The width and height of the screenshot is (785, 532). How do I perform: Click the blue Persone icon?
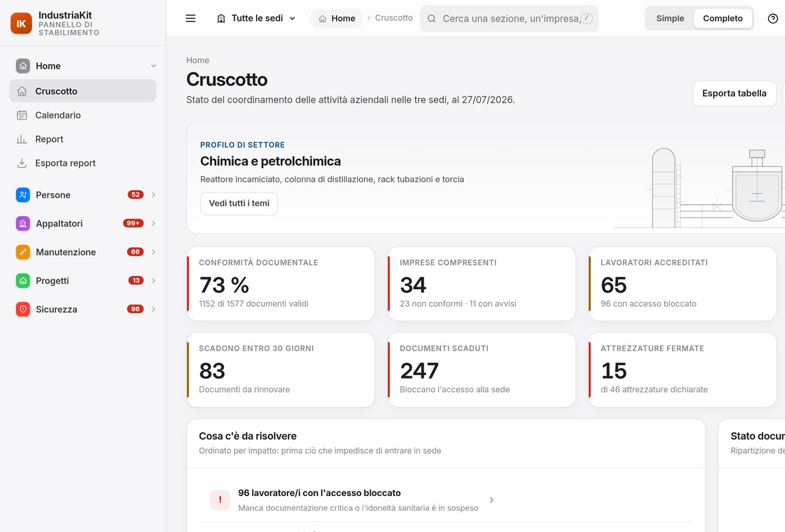[23, 195]
